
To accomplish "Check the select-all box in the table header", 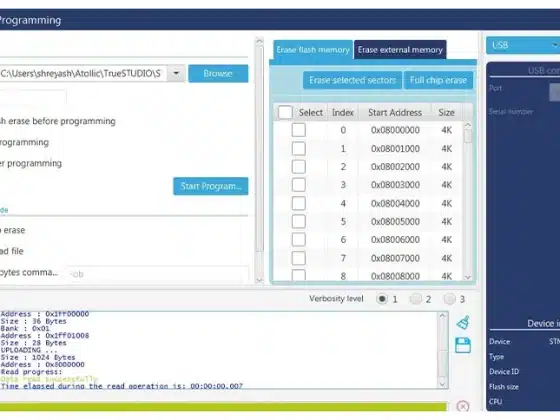I will point(285,112).
